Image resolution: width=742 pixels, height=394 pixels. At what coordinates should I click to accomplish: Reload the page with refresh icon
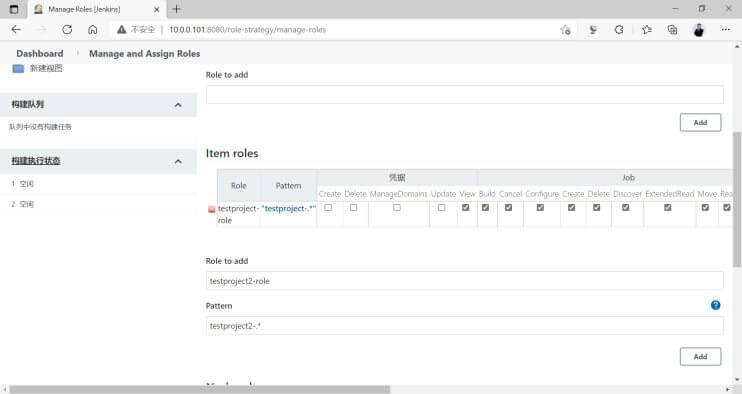point(67,30)
